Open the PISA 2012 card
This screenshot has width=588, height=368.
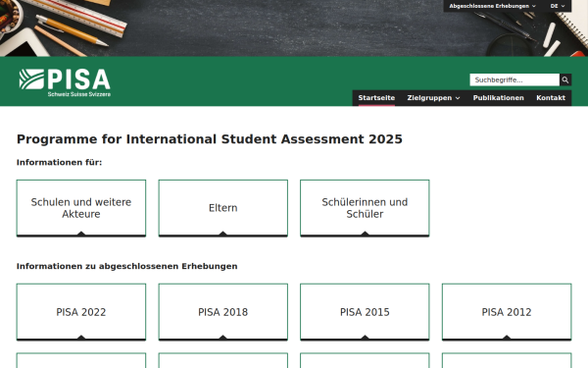pyautogui.click(x=507, y=312)
